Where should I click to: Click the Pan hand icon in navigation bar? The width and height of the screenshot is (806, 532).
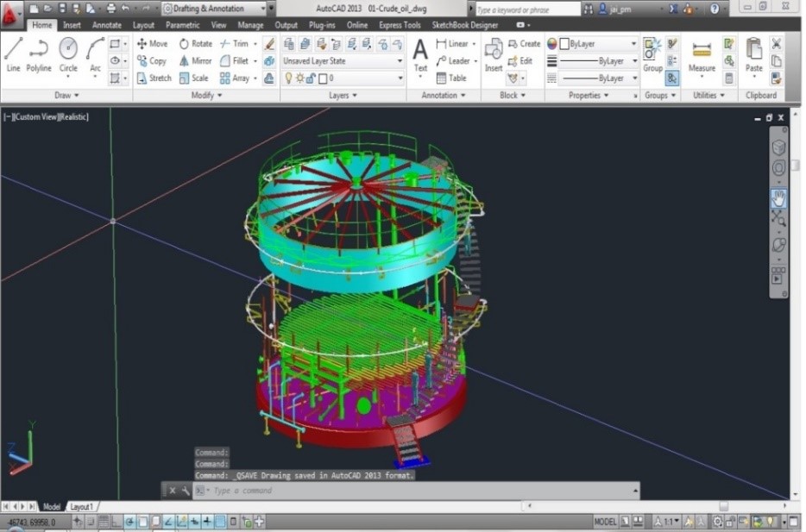(x=778, y=197)
